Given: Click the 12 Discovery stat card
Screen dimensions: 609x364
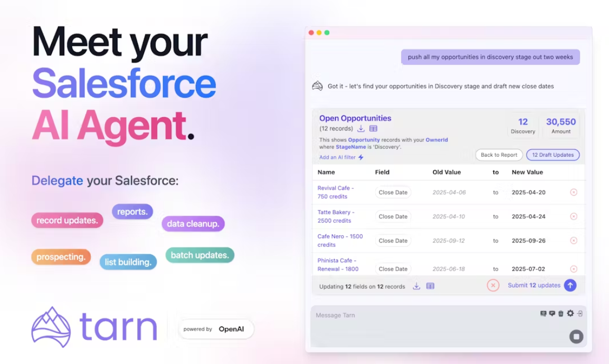Looking at the screenshot, I should click(523, 126).
